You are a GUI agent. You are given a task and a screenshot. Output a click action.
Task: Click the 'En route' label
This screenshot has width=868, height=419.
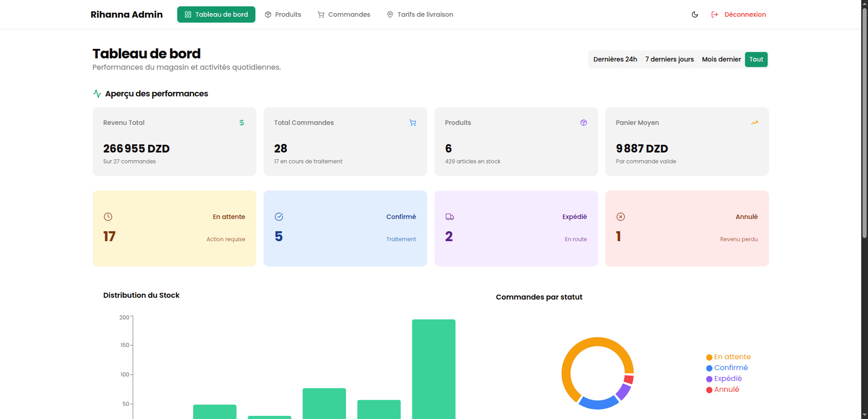click(x=576, y=239)
